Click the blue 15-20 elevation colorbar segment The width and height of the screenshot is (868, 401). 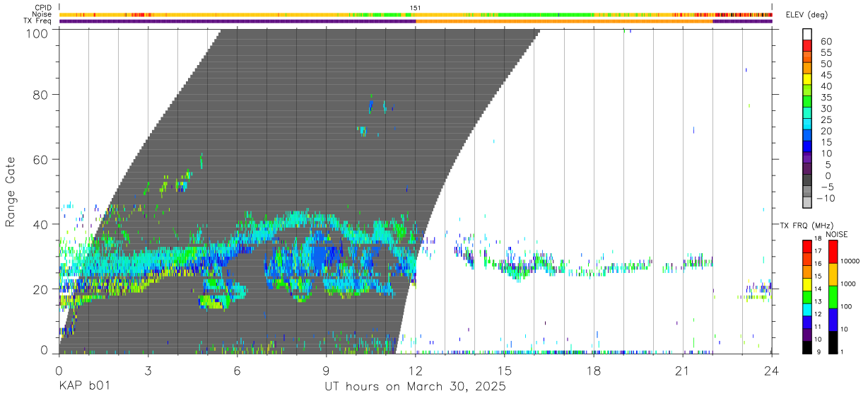pos(808,136)
